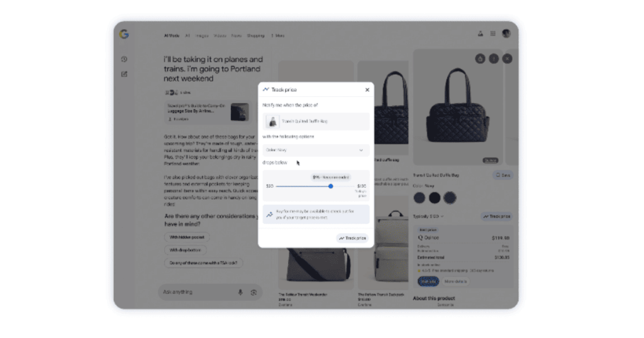644x338 pixels.
Task: Select the AI Mode tab
Action: click(x=172, y=36)
